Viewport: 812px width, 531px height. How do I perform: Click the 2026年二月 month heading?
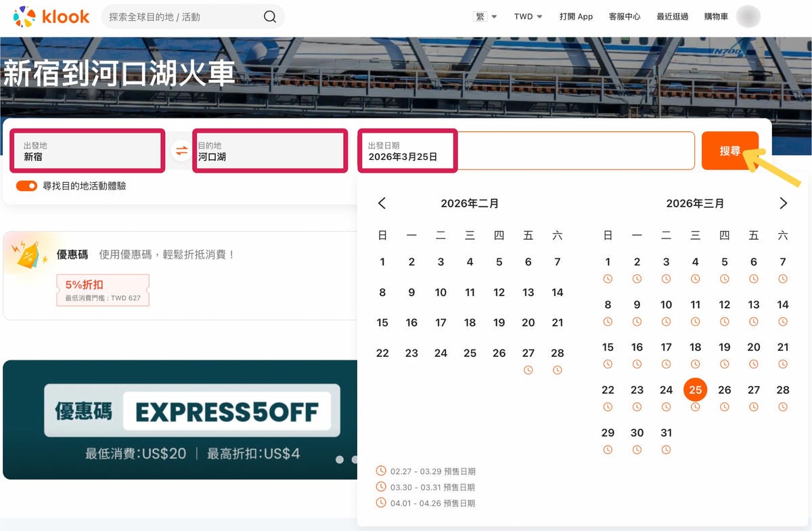coord(470,203)
